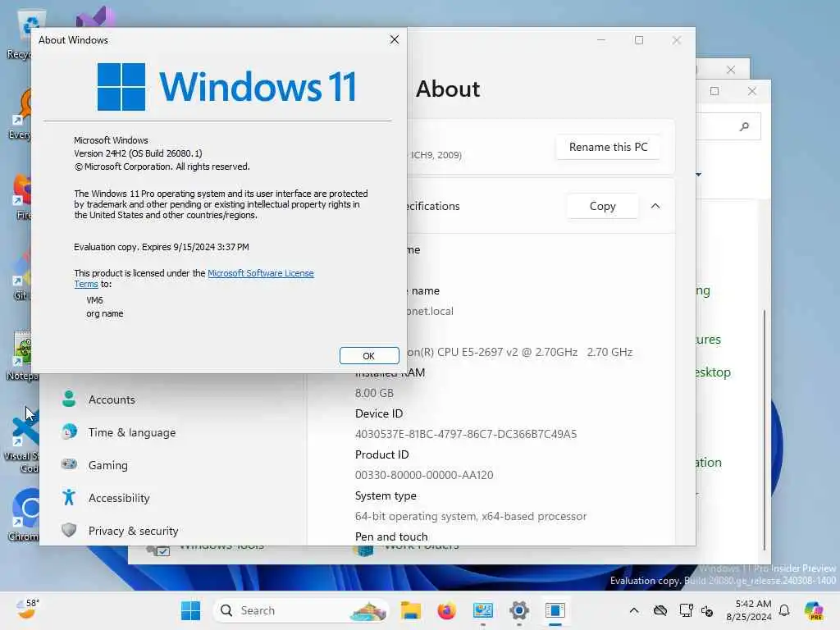
Task: Show hidden system tray icons
Action: point(634,610)
